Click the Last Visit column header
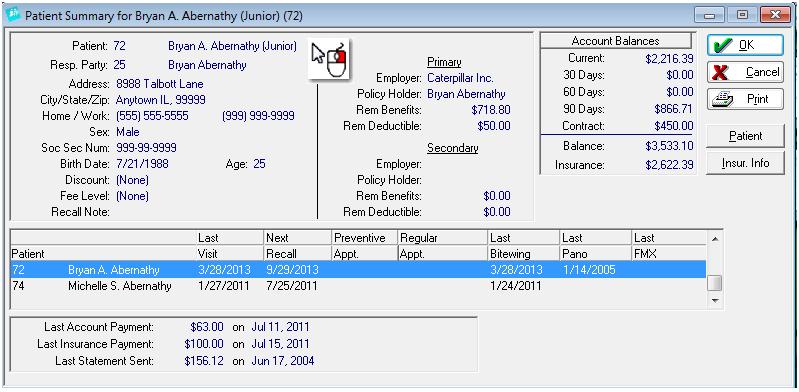Screen dimensions: 799x392 pyautogui.click(x=230, y=246)
